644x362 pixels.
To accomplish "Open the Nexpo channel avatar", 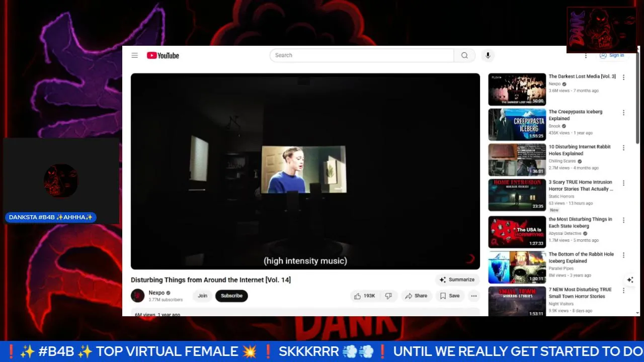I will coord(137,296).
